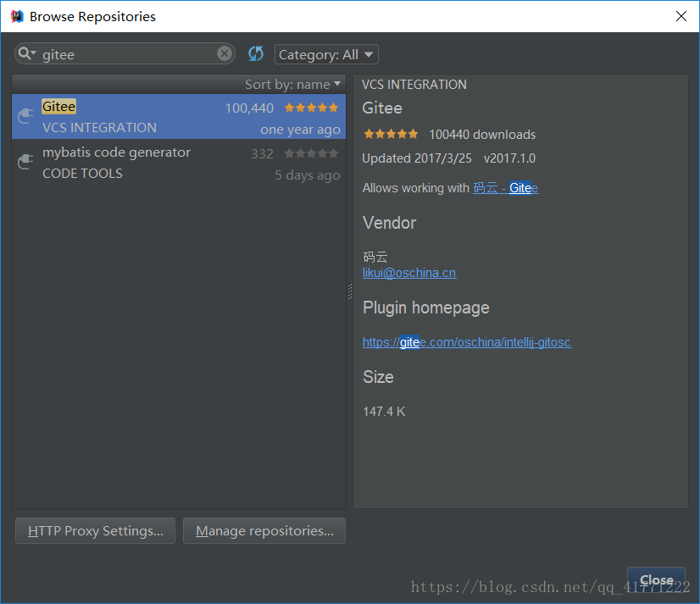
Task: Click 'Updated 2017/3/25' text
Action: 417,158
